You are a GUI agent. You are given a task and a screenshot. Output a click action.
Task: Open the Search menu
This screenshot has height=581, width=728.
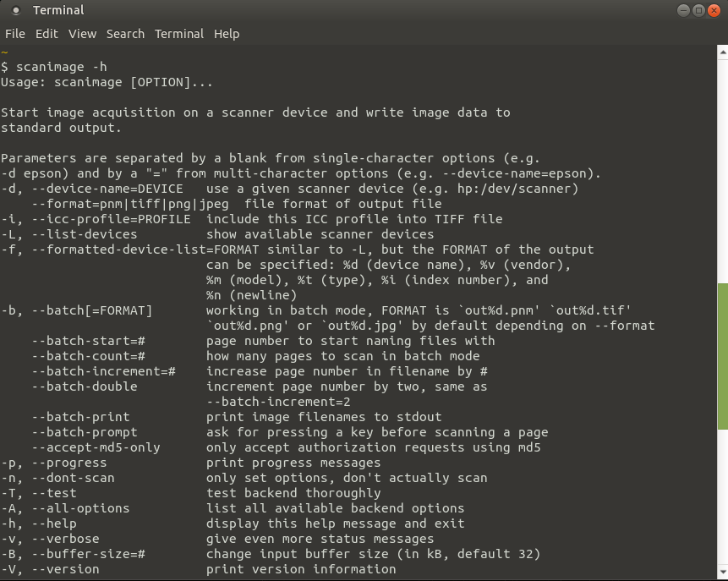coord(125,34)
